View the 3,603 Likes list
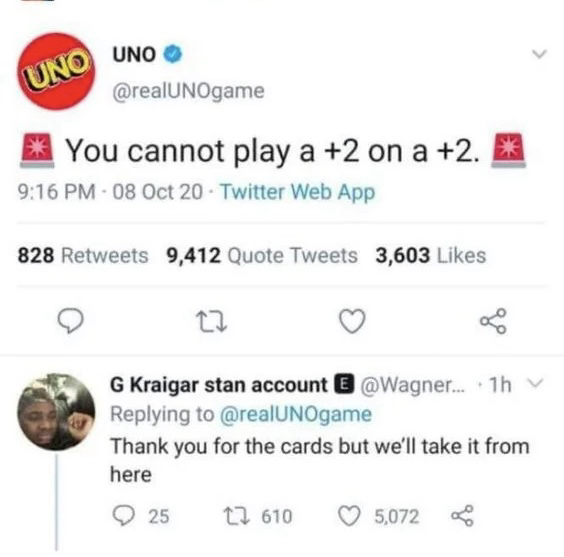The image size is (564, 557). click(431, 256)
